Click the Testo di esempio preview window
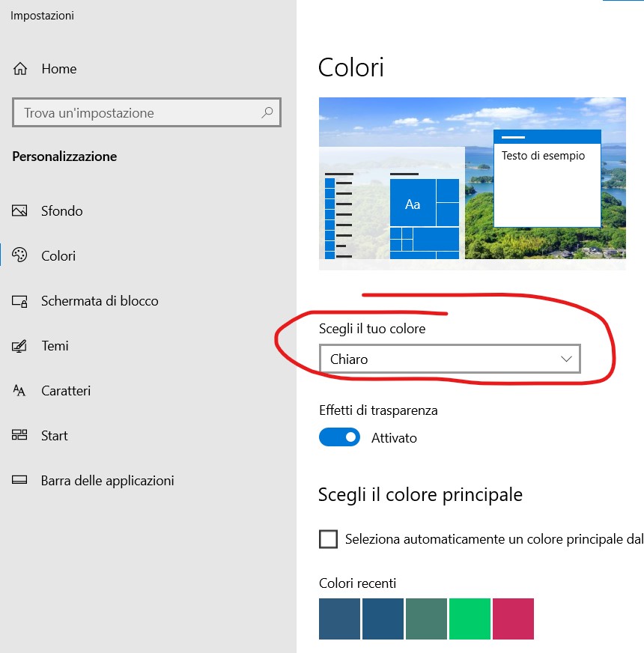The height and width of the screenshot is (653, 644). point(547,178)
